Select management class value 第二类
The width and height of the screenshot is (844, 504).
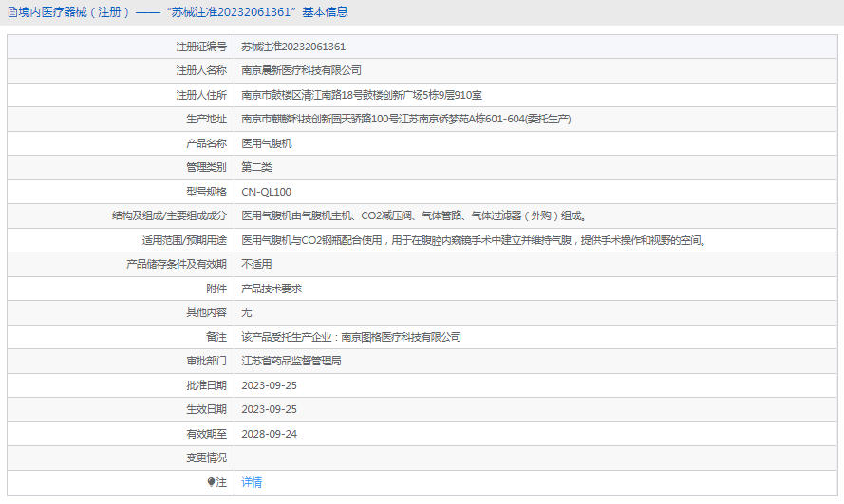(x=256, y=167)
